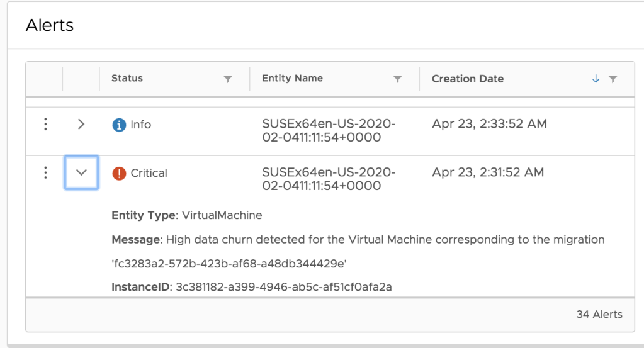Open the Entity Name column filter
Viewport: 644px width, 348px height.
point(397,79)
